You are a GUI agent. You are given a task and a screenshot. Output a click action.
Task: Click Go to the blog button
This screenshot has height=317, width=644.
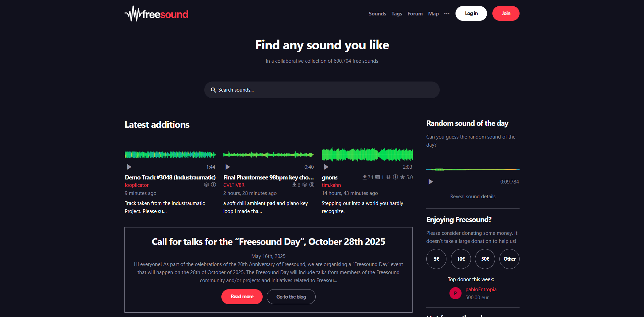coord(291,297)
